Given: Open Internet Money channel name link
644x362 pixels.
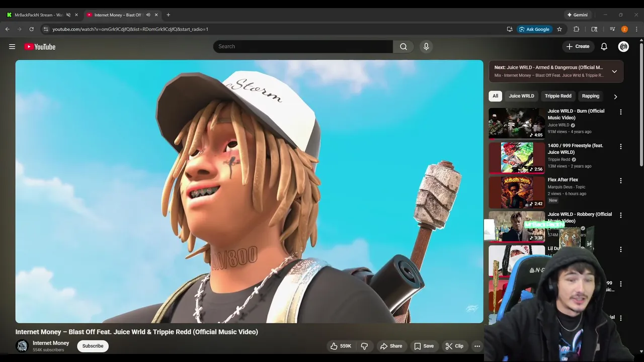Looking at the screenshot, I should (51, 343).
